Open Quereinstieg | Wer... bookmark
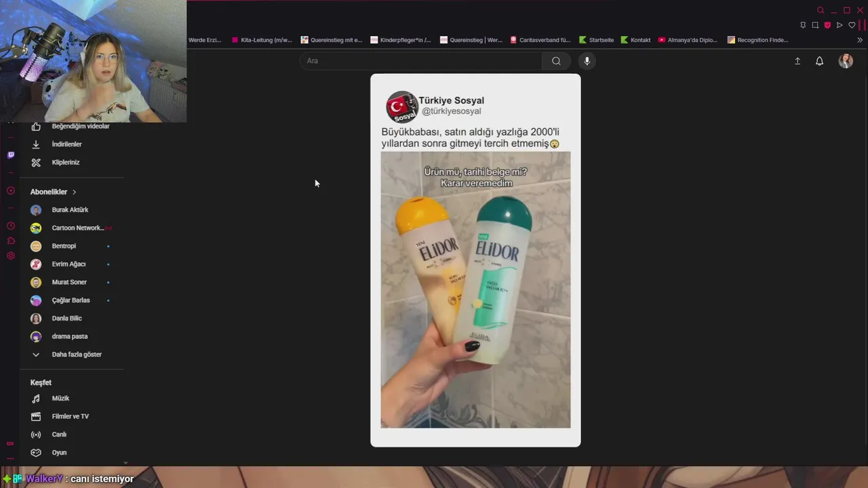The width and height of the screenshot is (868, 488). pos(471,40)
